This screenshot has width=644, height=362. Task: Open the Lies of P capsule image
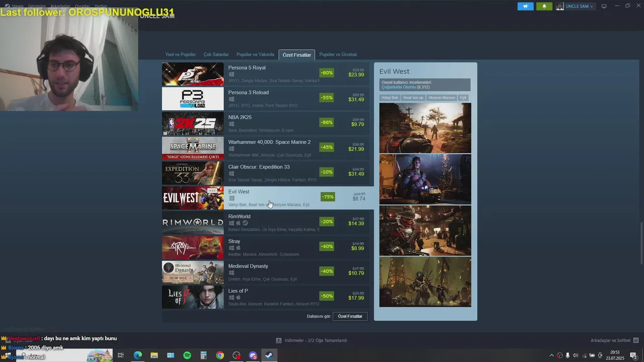(x=193, y=297)
